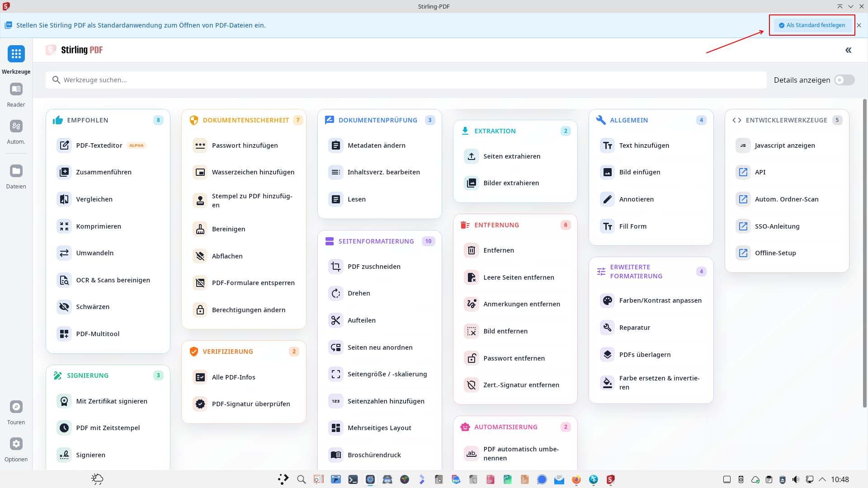This screenshot has height=488, width=868.
Task: Switch to the Reader sidebar tab
Action: pos(16,89)
